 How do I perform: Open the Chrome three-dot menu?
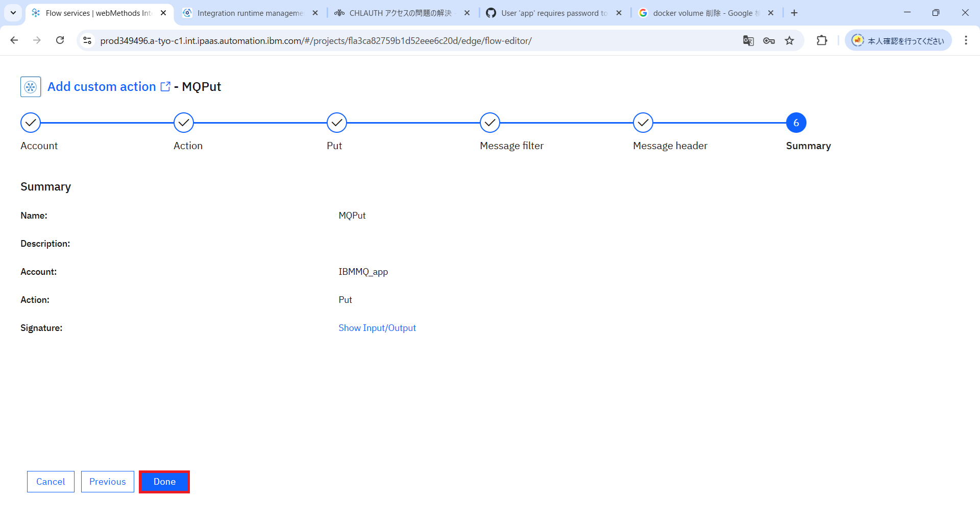[x=966, y=40]
